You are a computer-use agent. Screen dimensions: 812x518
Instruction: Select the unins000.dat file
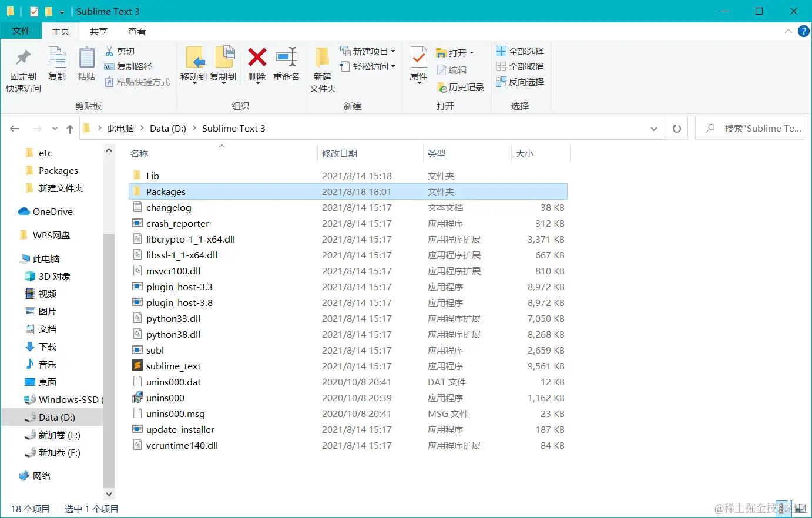pos(348,382)
